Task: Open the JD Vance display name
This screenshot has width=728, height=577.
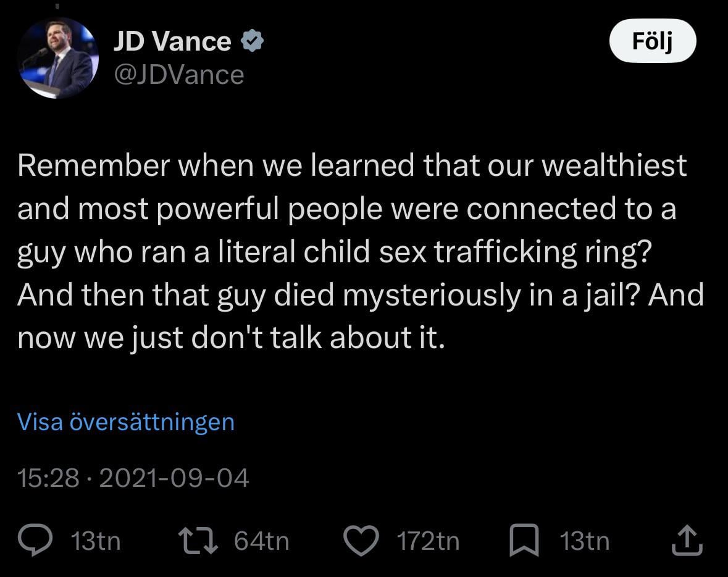Action: (x=172, y=42)
